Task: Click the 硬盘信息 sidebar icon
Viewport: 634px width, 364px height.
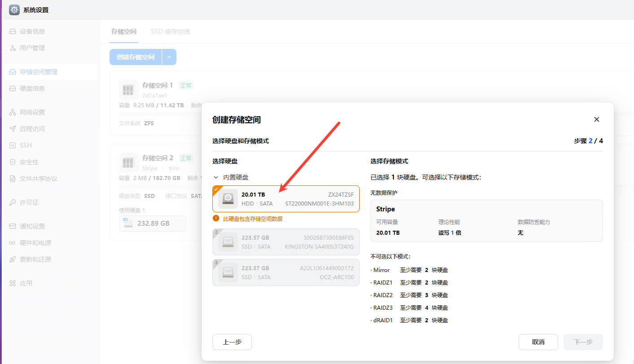Action: pyautogui.click(x=13, y=88)
